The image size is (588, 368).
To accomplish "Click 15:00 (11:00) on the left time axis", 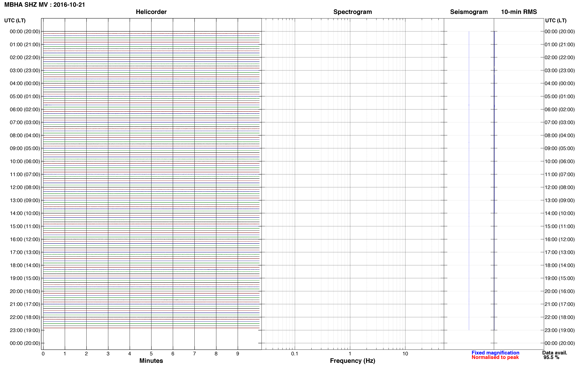I will 25,226.
